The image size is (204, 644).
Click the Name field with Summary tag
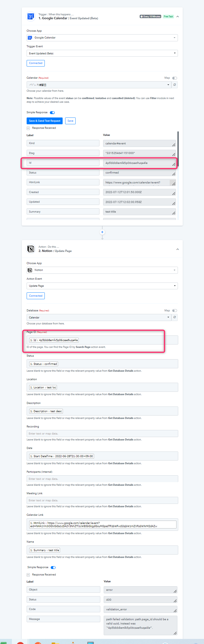point(102,550)
